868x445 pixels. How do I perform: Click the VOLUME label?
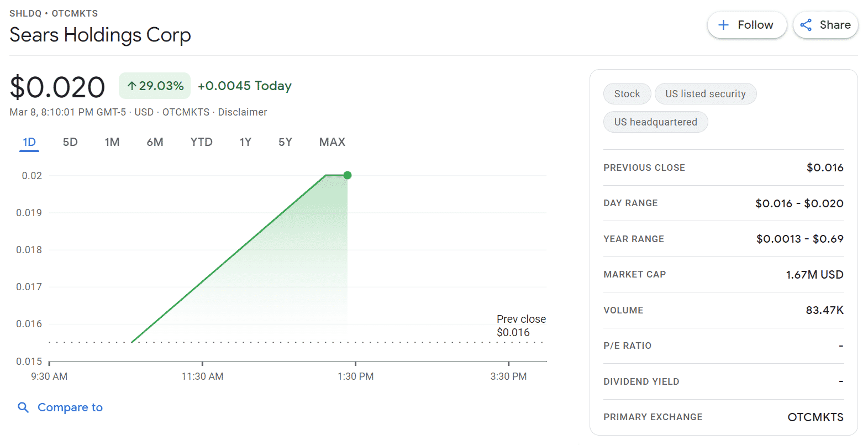(623, 310)
